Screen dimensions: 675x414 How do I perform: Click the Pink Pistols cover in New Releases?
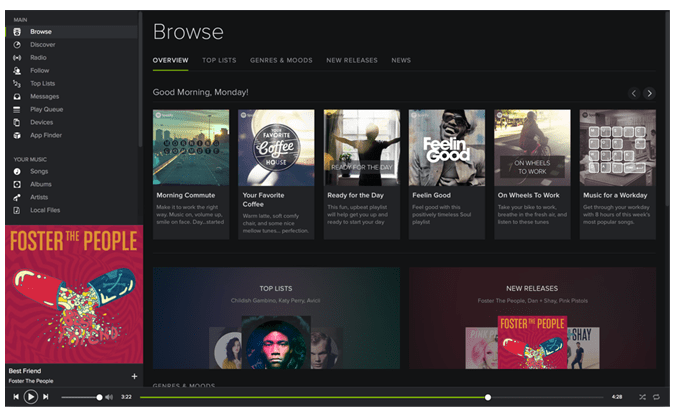coord(482,348)
